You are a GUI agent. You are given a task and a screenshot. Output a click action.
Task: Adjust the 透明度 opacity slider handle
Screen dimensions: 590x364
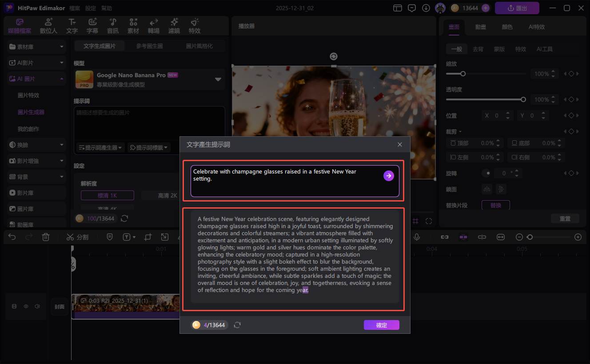click(x=523, y=99)
